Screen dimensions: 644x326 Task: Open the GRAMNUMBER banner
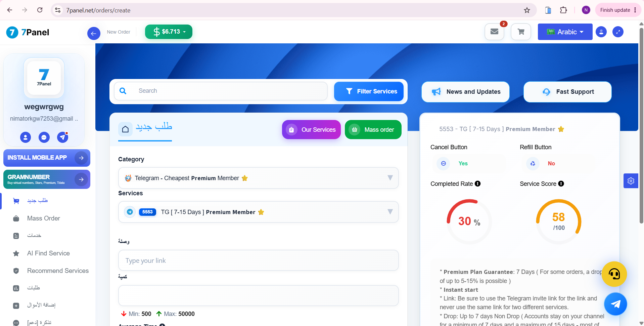[47, 179]
